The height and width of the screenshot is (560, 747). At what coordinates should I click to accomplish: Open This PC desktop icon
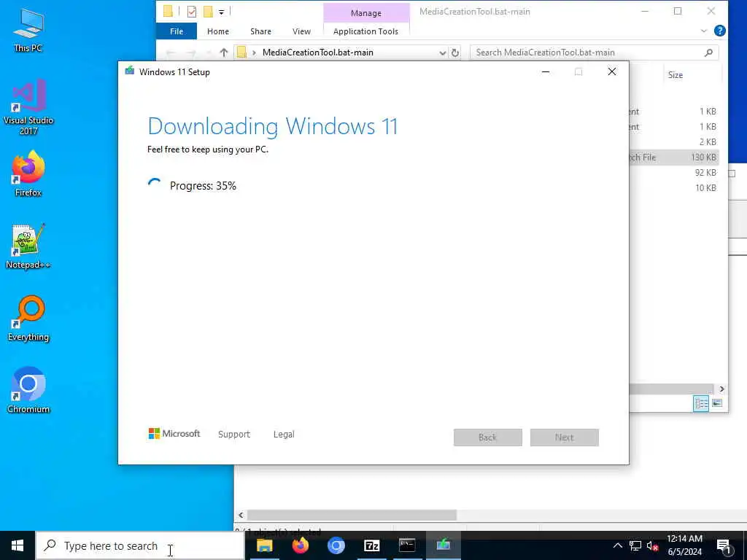click(x=28, y=31)
